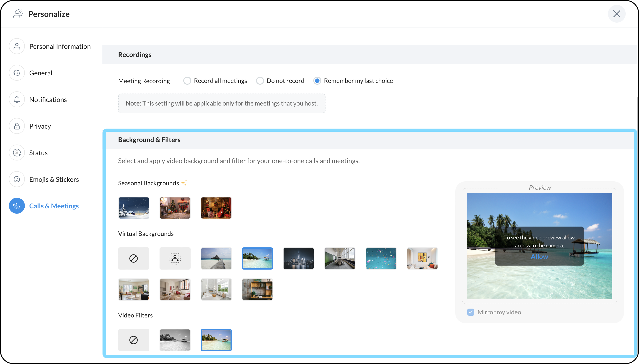Click the Background & Filters heading
The image size is (639, 364).
pos(149,139)
